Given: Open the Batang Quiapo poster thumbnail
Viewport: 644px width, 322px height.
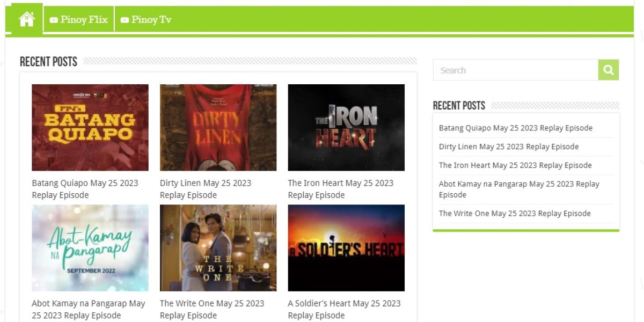Looking at the screenshot, I should pos(90,128).
